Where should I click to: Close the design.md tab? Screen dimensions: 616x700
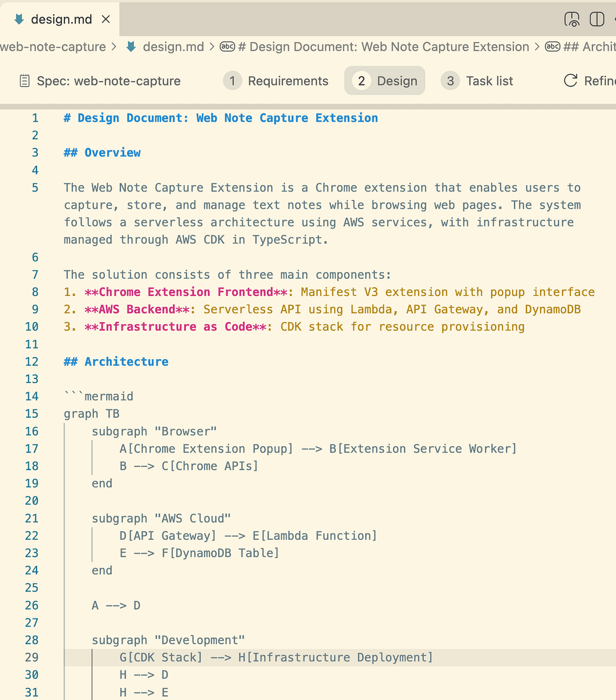coord(106,19)
